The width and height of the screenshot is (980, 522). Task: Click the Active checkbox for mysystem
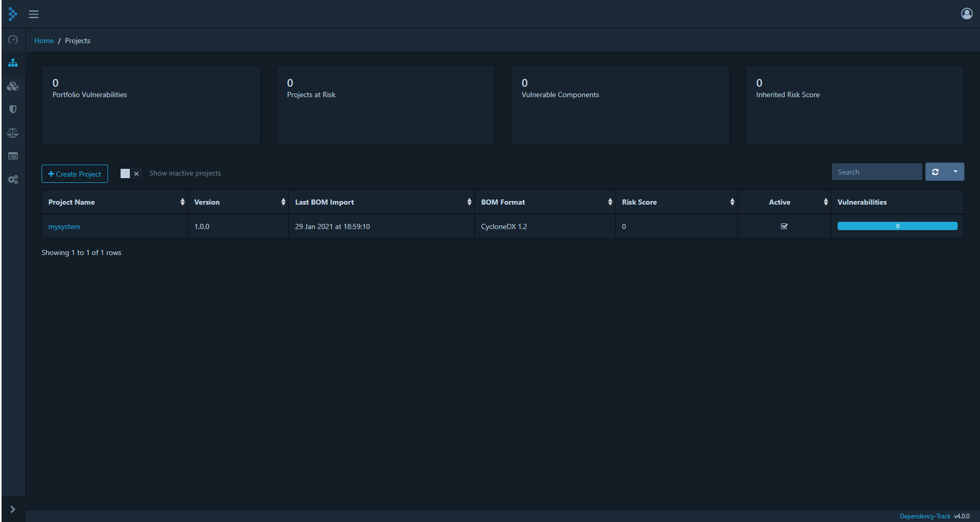click(x=784, y=226)
